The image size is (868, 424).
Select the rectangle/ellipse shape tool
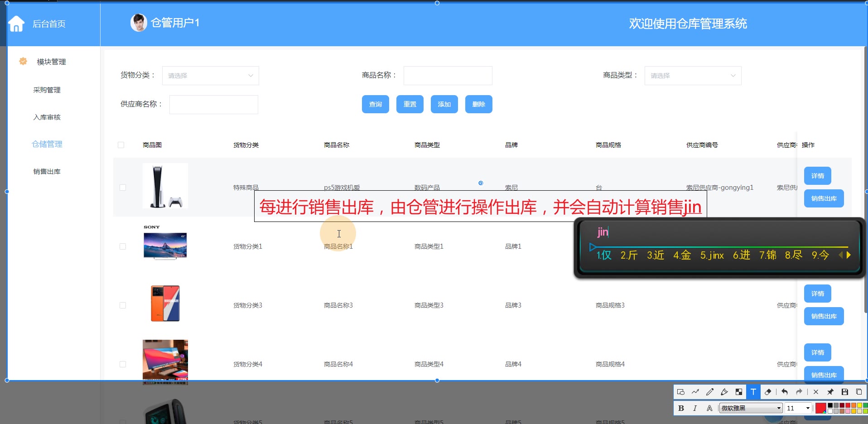(680, 392)
